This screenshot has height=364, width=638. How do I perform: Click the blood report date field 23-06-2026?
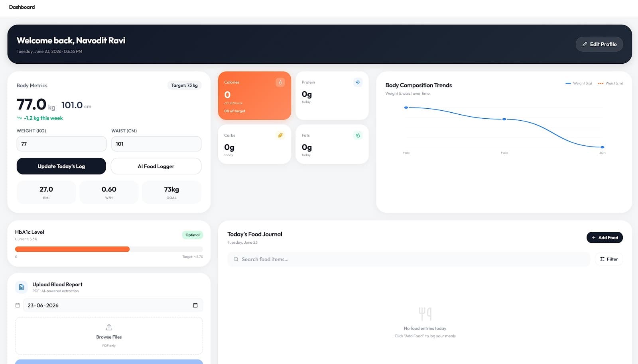tap(113, 305)
